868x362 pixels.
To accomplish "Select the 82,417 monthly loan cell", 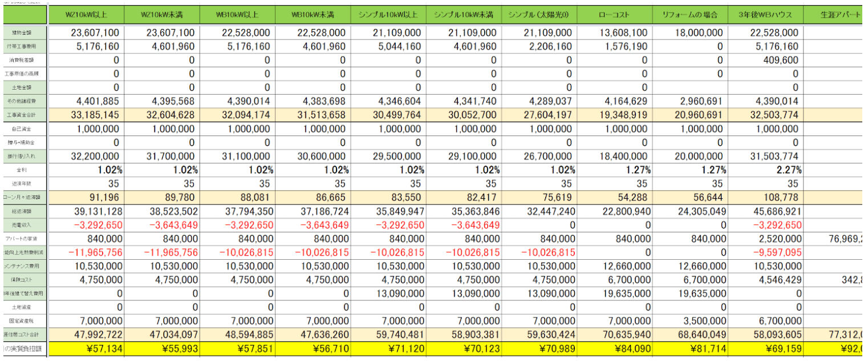I will click(x=463, y=197).
